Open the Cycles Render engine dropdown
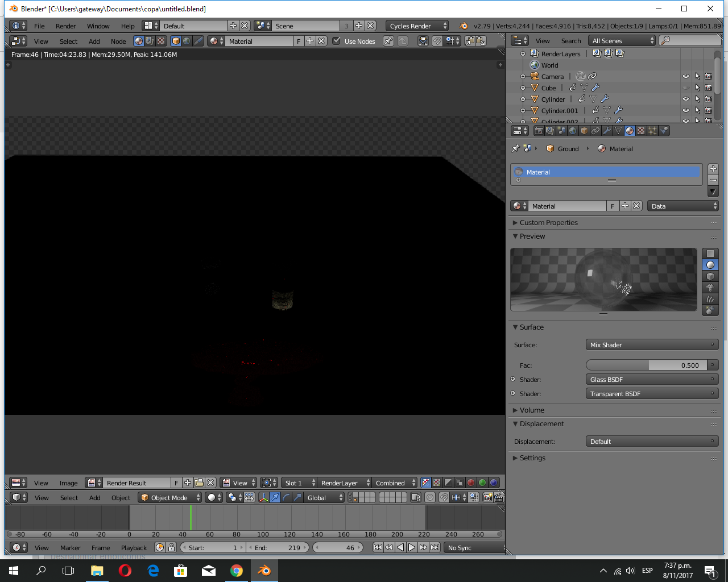This screenshot has height=582, width=728. 417,26
